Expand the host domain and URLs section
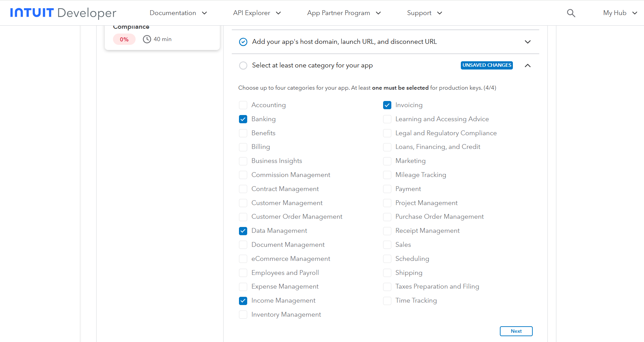644x342 pixels. tap(528, 42)
